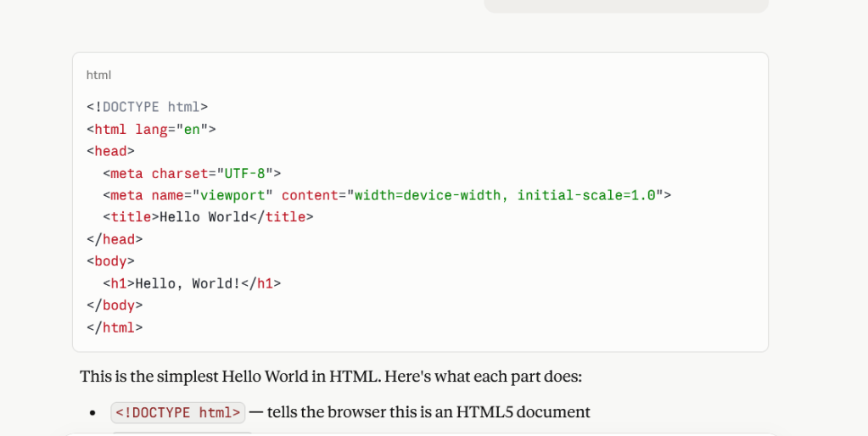Click the html language label in code block

point(98,75)
